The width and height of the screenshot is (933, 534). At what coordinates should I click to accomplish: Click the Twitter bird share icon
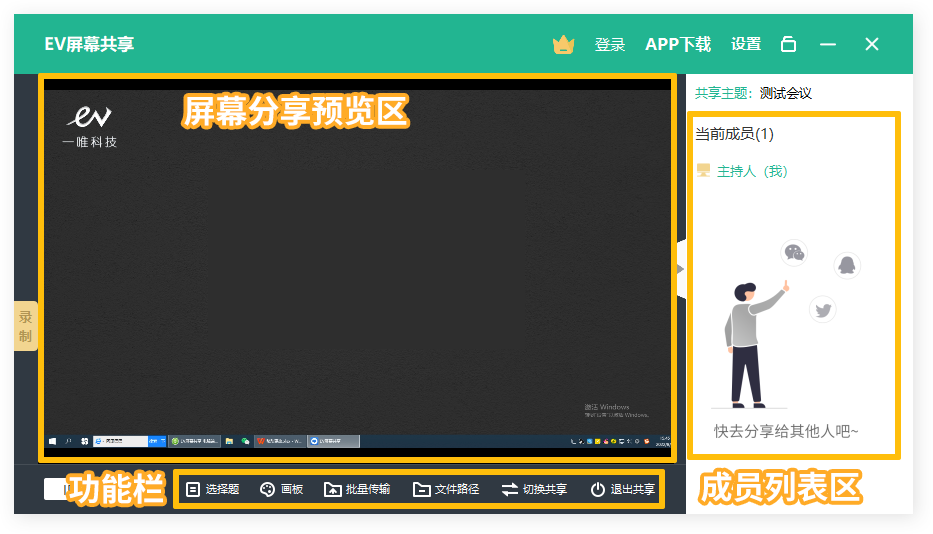[x=823, y=310]
